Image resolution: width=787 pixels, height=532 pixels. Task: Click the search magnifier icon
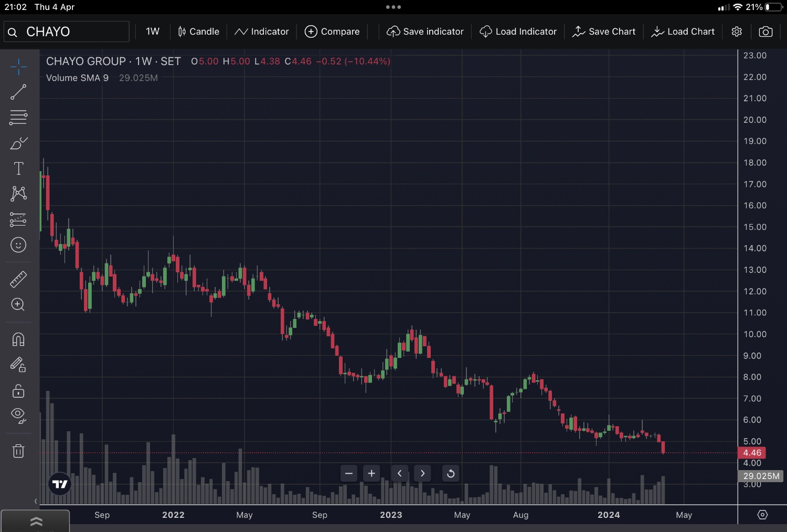pyautogui.click(x=13, y=32)
